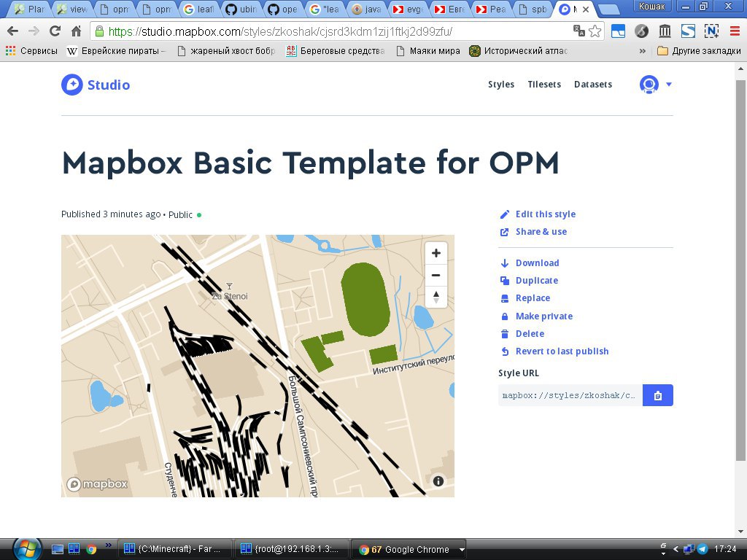Copy the Style URL with clipboard button
This screenshot has width=747, height=560.
click(658, 395)
